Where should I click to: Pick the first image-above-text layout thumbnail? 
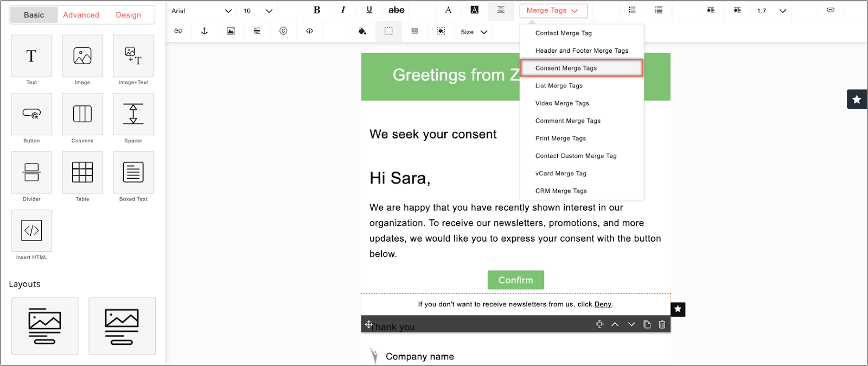[45, 326]
